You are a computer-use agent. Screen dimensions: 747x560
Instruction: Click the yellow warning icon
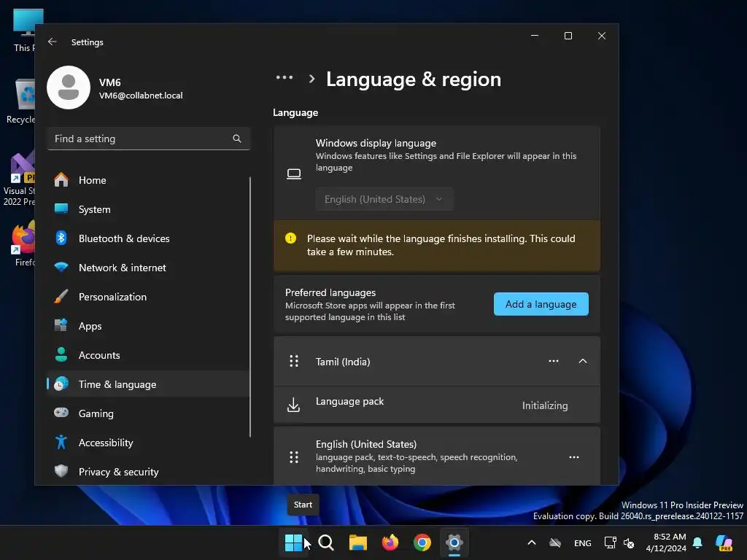point(290,238)
